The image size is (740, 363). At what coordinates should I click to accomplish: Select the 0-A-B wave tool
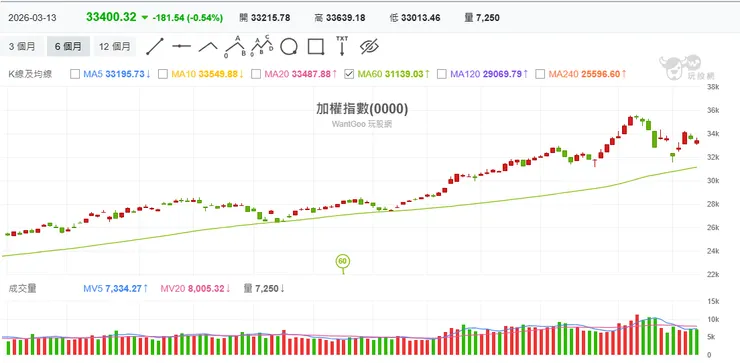(235, 46)
